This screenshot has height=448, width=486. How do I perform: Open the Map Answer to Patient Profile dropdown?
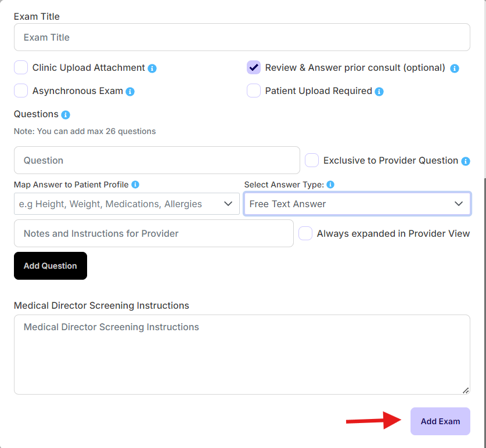tap(127, 204)
